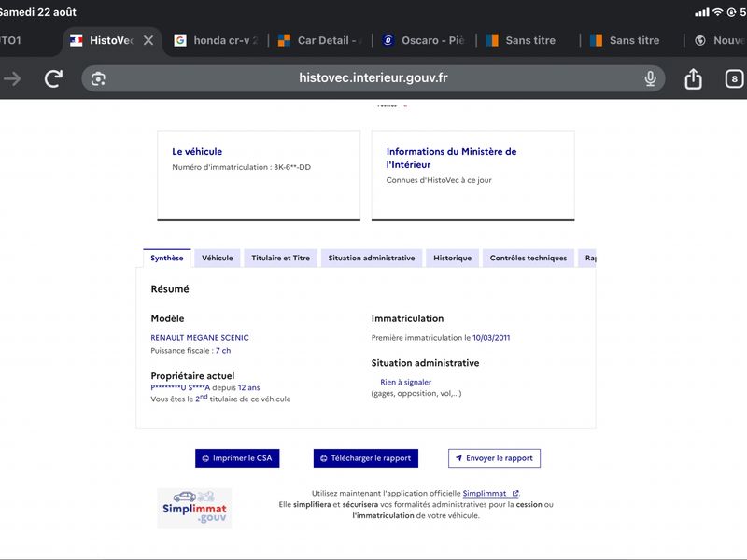
Task: Open the Historique tab
Action: [x=453, y=259]
